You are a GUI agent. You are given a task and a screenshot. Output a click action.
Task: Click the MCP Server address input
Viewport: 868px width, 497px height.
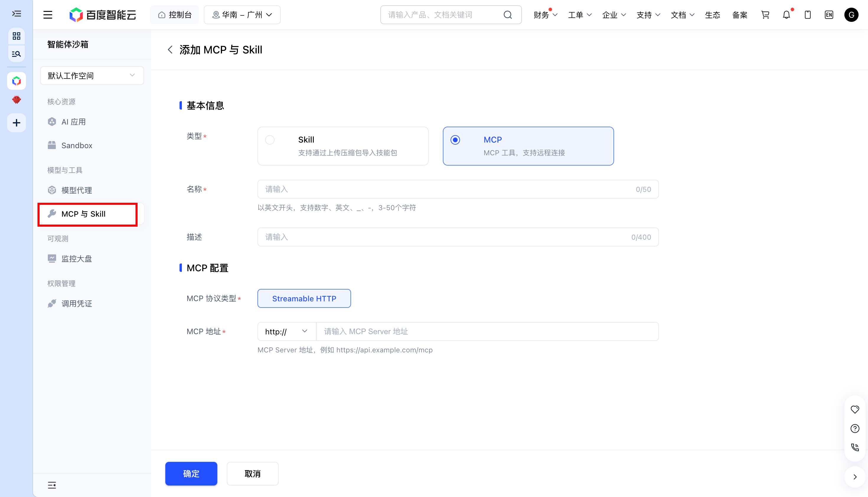[487, 331]
